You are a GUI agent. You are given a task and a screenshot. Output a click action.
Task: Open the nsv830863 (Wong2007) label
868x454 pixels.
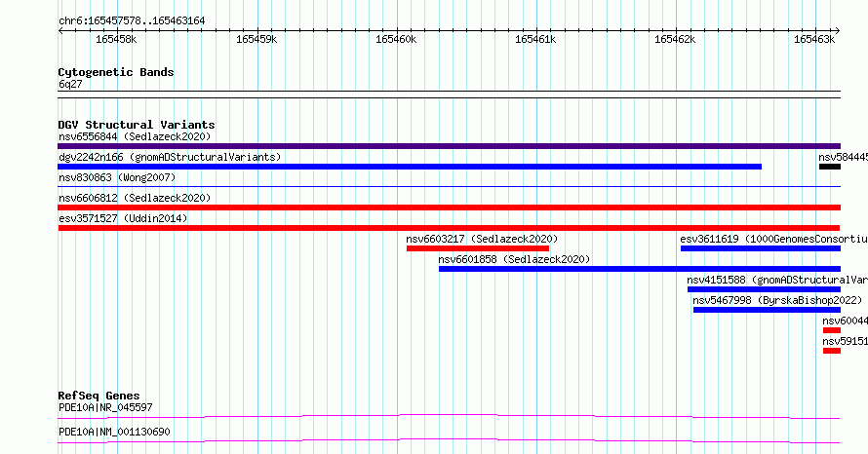117,177
